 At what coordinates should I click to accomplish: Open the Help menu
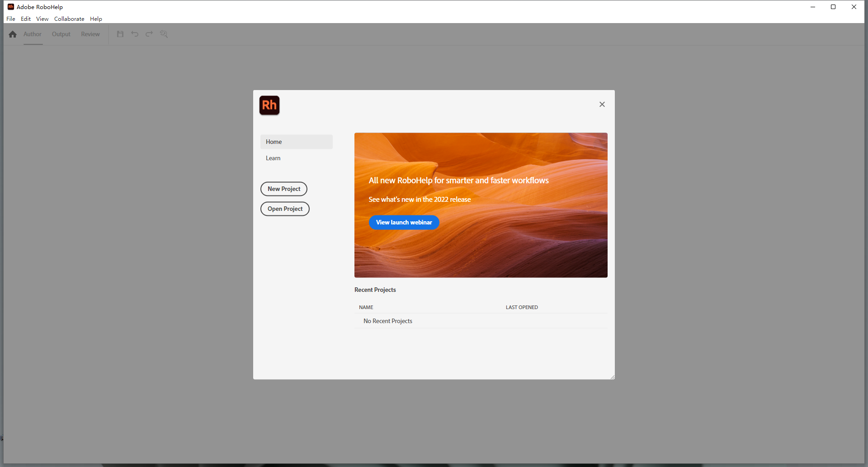coord(96,19)
